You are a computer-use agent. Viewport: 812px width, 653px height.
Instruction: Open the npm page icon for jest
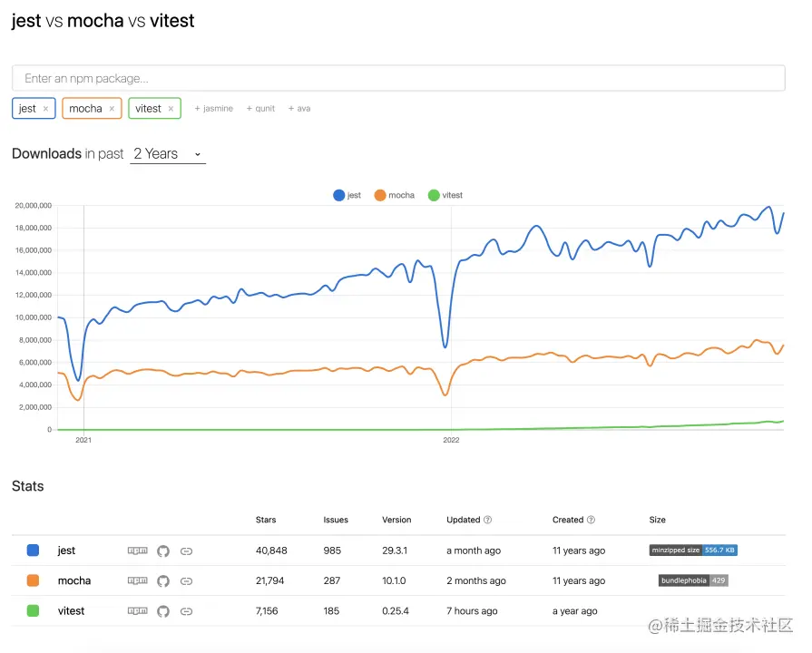pos(137,551)
